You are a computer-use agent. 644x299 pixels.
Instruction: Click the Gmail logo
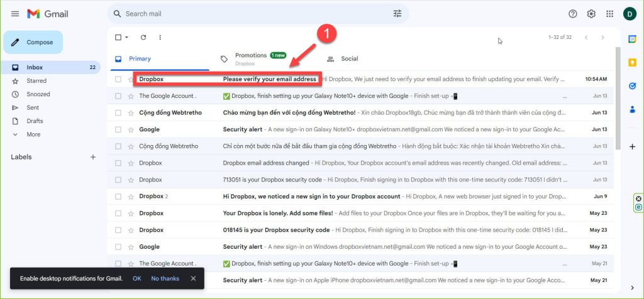tap(48, 14)
